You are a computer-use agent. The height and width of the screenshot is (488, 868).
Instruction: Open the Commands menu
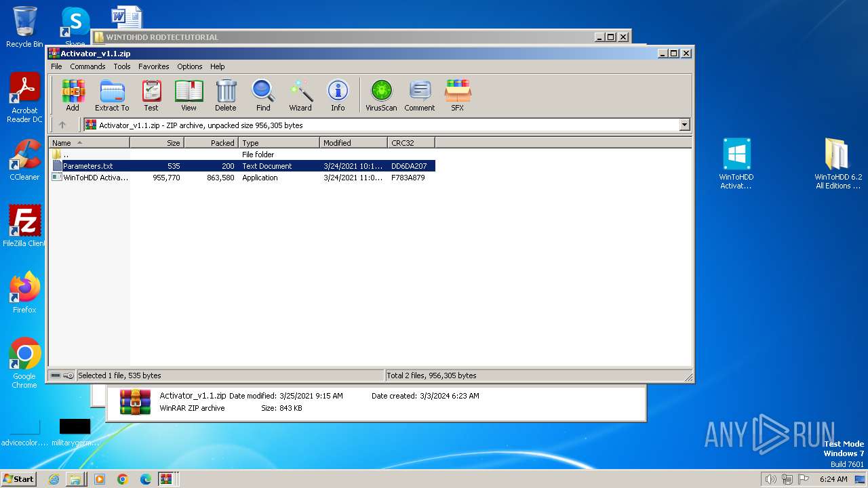pyautogui.click(x=87, y=66)
